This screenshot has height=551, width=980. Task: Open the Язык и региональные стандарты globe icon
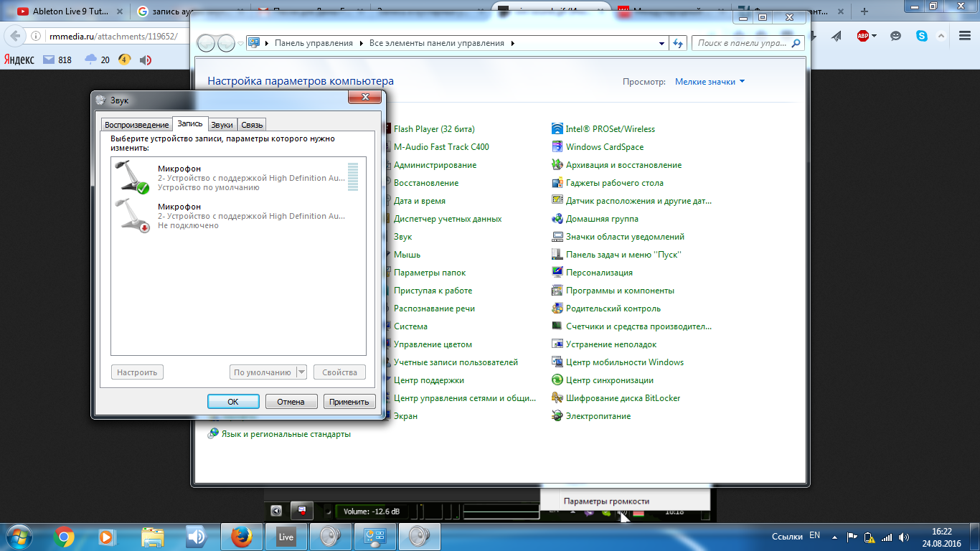click(x=213, y=433)
